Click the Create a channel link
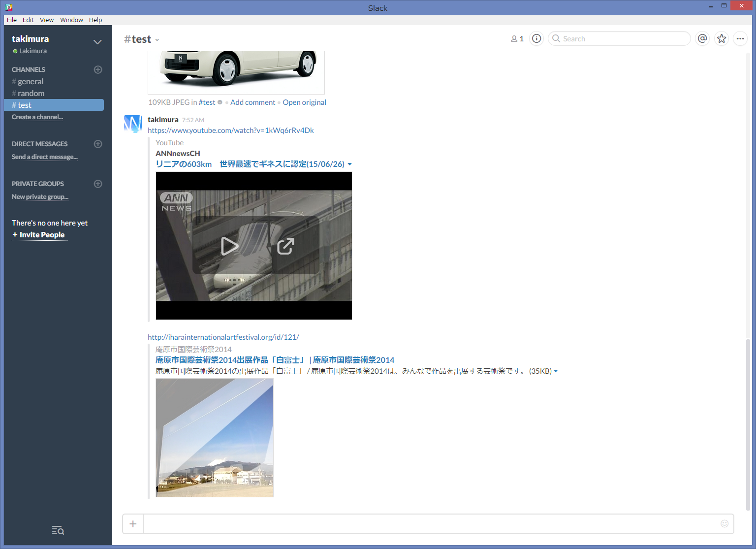Image resolution: width=756 pixels, height=549 pixels. (x=37, y=117)
